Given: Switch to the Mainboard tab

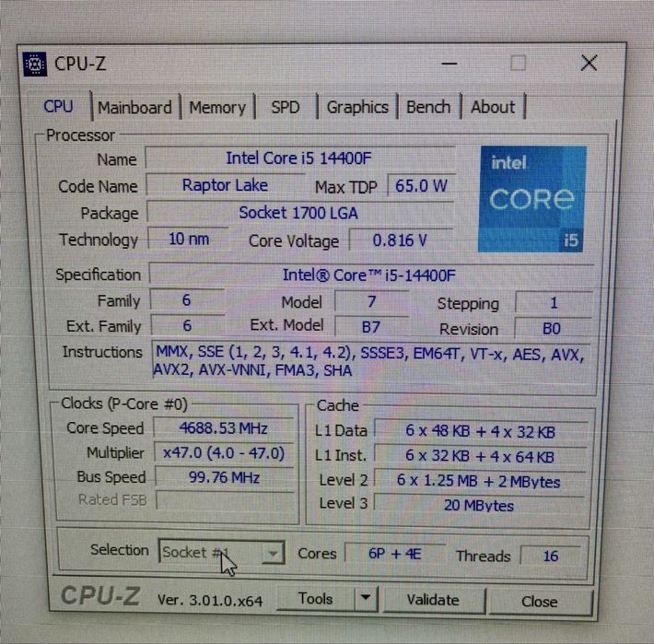Looking at the screenshot, I should [x=134, y=108].
